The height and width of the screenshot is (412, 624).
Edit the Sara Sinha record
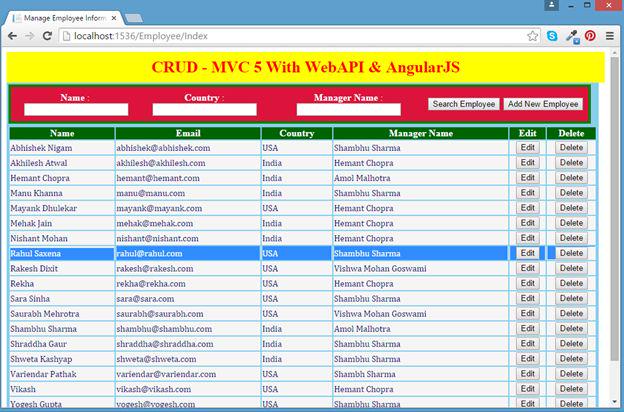[x=528, y=299]
